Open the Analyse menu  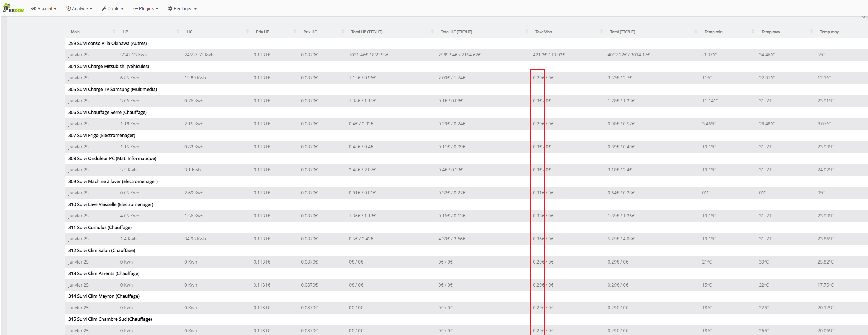coord(79,9)
